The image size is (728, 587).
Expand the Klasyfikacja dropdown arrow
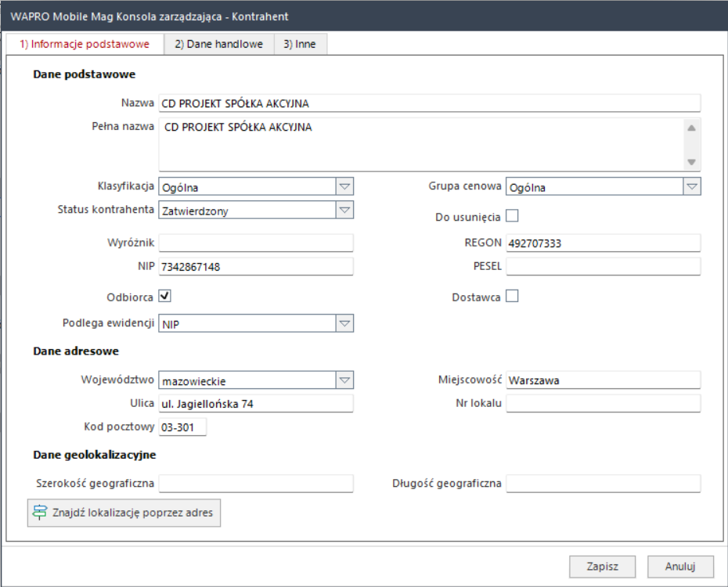click(344, 186)
